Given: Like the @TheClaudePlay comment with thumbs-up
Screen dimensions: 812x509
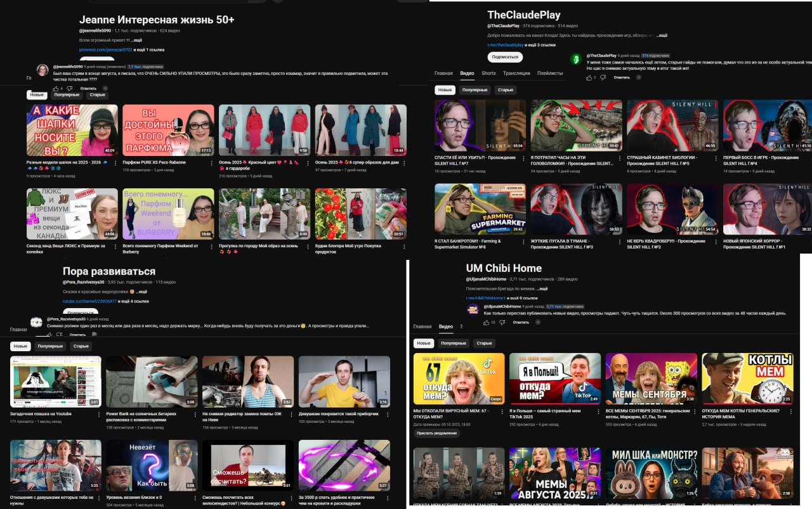Looking at the screenshot, I should tap(589, 77).
